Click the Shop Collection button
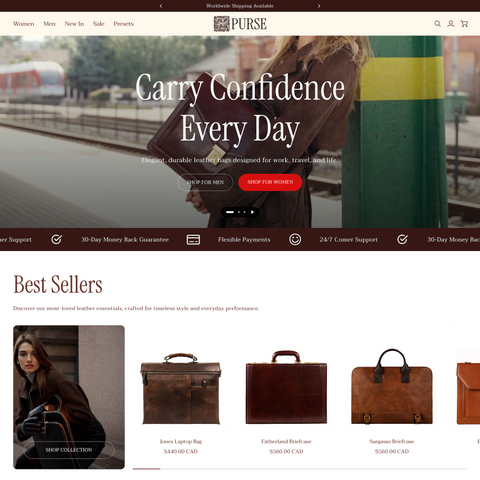 (x=69, y=450)
